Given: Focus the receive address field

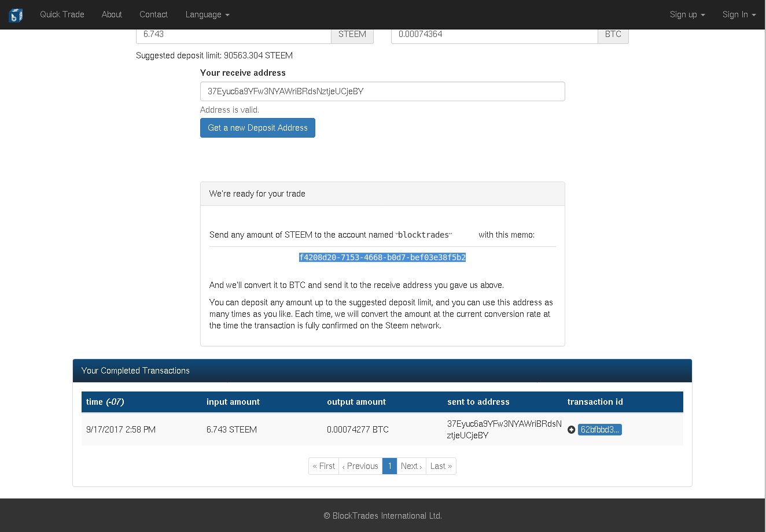Looking at the screenshot, I should (382, 91).
